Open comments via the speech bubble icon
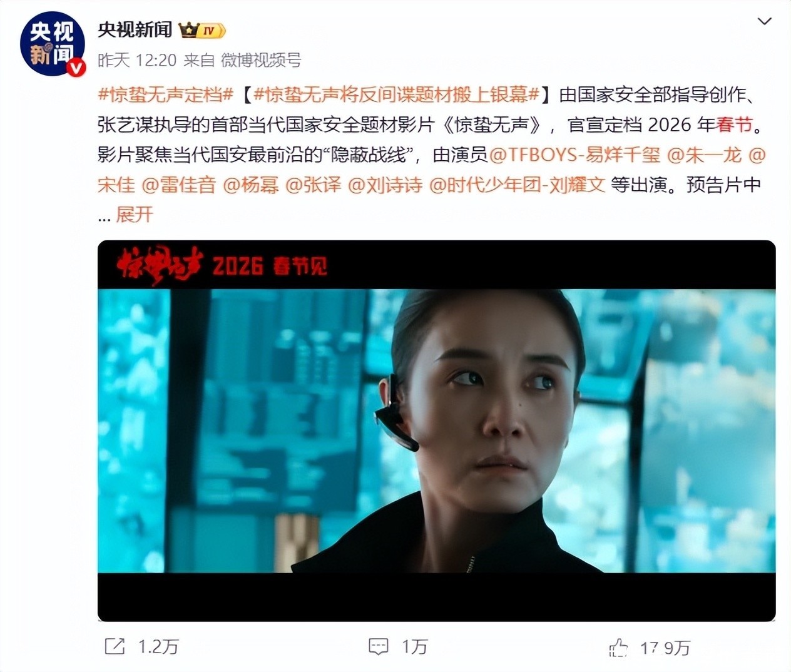The height and width of the screenshot is (672, 791). (x=379, y=646)
